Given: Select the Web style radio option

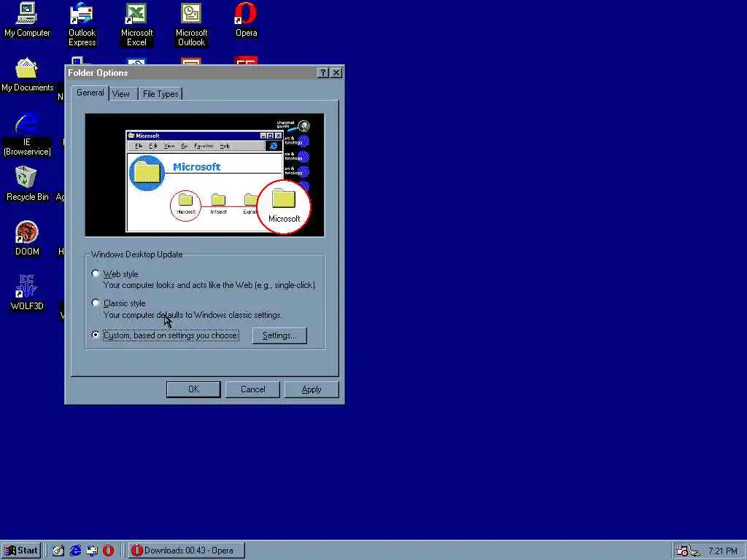Looking at the screenshot, I should [x=96, y=273].
